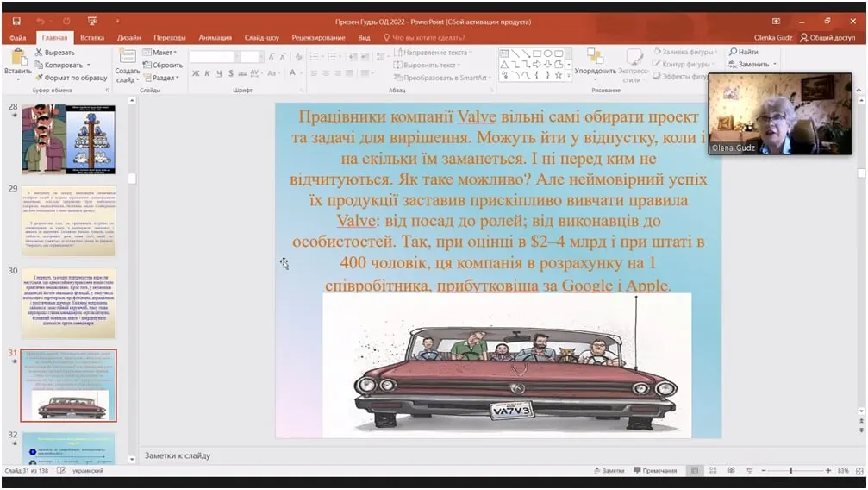Click Преобразовать в SmartArt button
The width and height of the screenshot is (868, 490).
(442, 78)
